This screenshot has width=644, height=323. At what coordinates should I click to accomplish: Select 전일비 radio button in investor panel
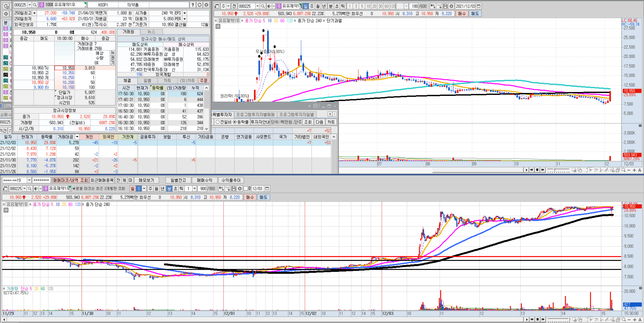217,122
